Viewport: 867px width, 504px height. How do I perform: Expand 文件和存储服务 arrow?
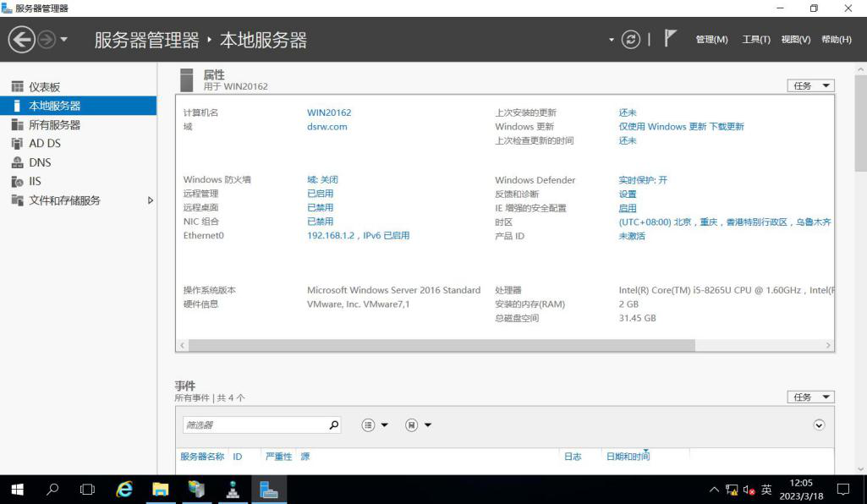click(x=151, y=200)
